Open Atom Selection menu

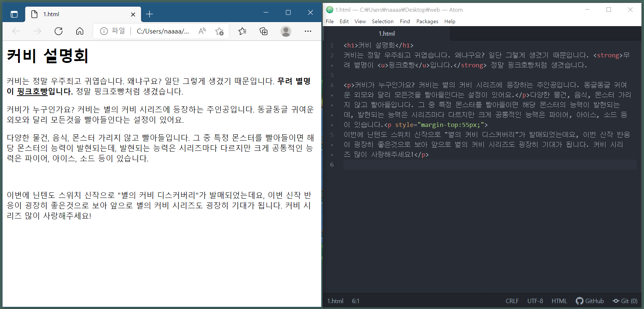tap(383, 21)
